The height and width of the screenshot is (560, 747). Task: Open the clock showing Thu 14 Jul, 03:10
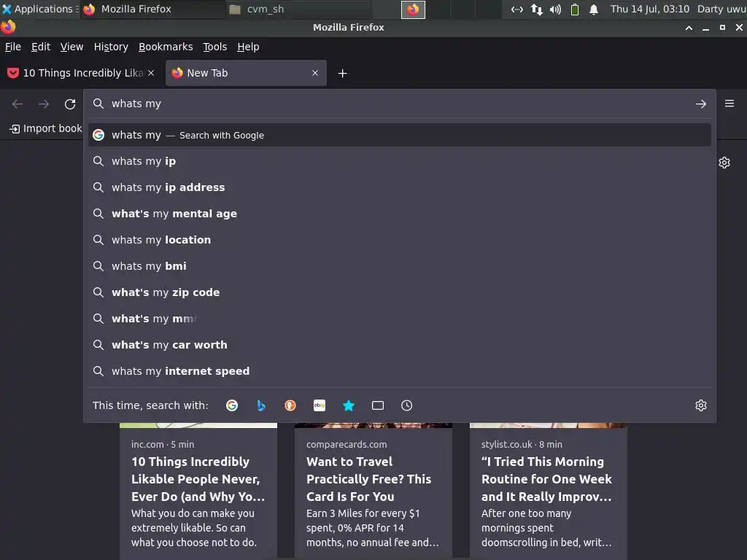pyautogui.click(x=650, y=9)
